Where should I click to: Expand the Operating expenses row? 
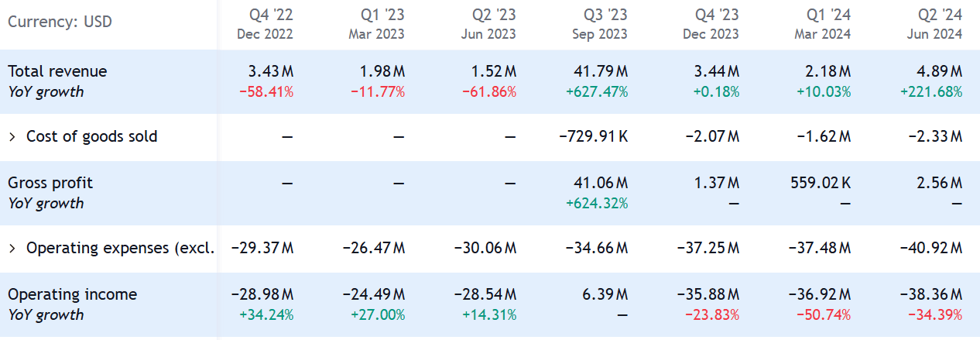coord(12,249)
